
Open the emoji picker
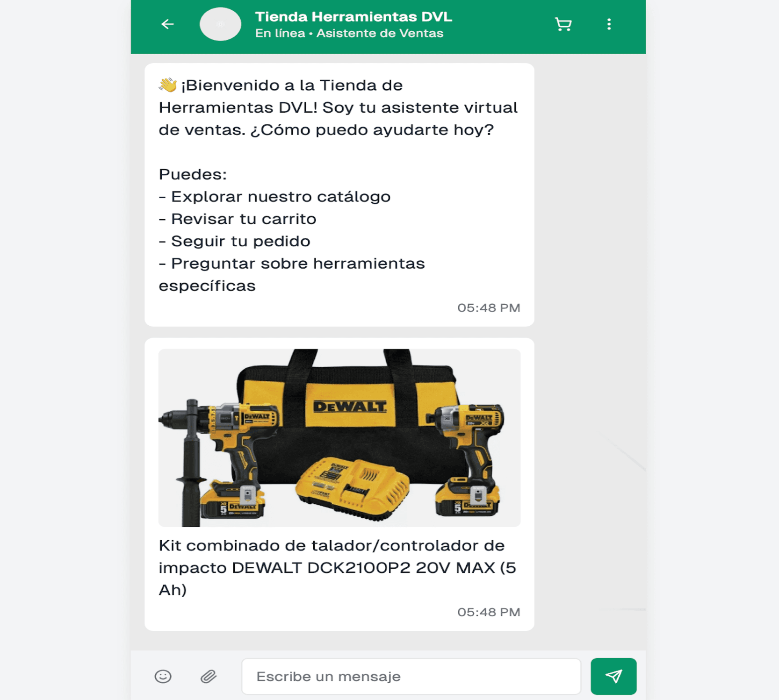click(163, 676)
